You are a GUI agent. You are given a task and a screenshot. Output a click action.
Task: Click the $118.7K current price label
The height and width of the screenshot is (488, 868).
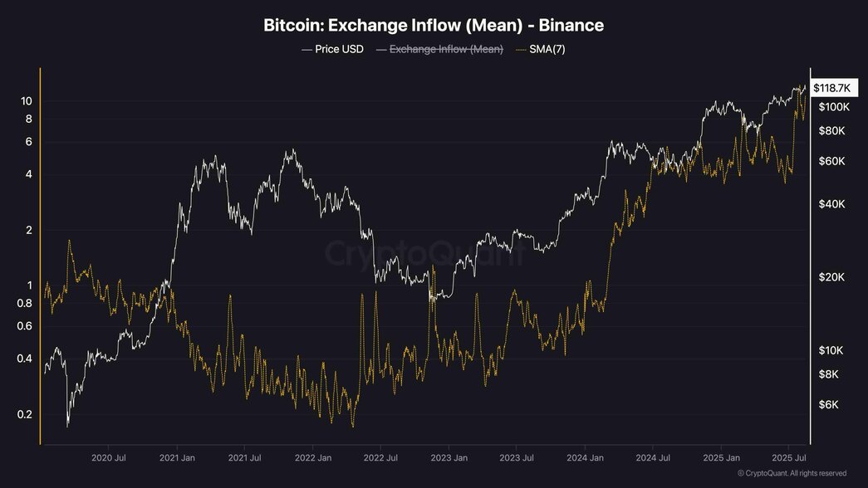(x=831, y=88)
